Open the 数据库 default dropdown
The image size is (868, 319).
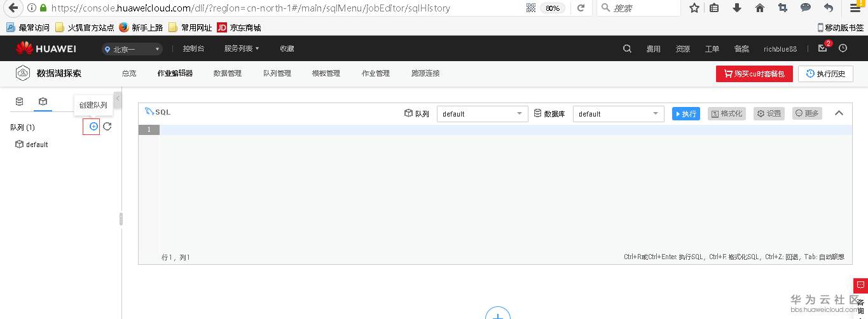pyautogui.click(x=619, y=114)
